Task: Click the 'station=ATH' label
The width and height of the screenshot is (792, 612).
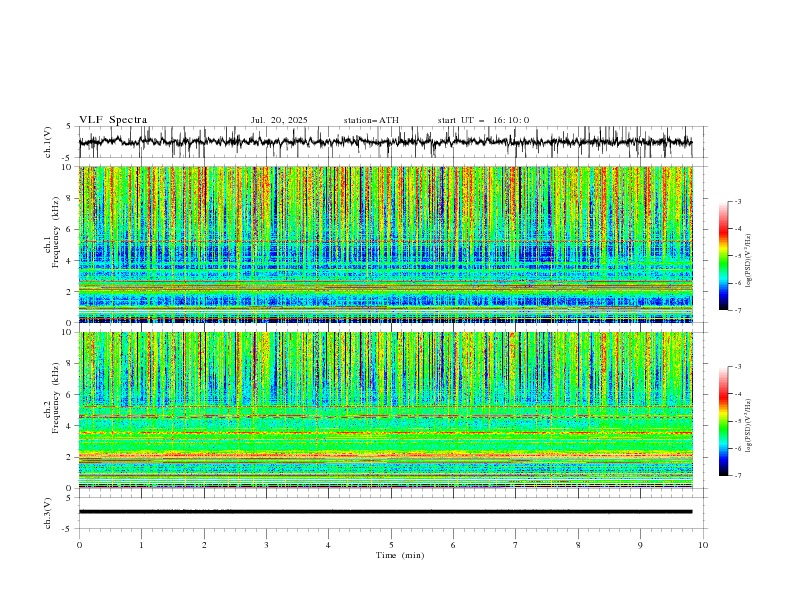Action: [x=371, y=120]
